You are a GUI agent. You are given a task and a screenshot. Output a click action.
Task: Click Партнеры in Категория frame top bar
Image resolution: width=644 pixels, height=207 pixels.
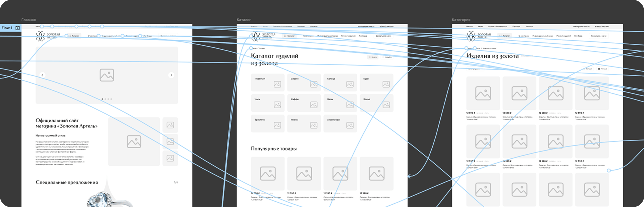(x=516, y=26)
